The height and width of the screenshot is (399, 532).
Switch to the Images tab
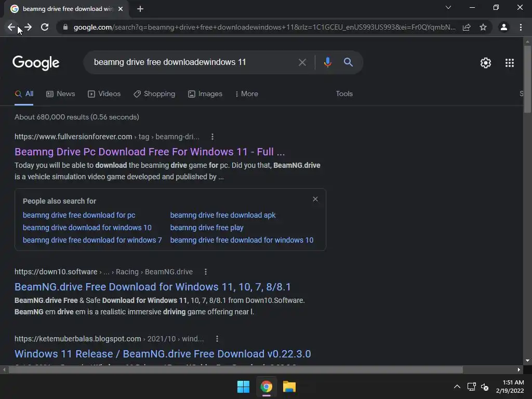pos(205,94)
